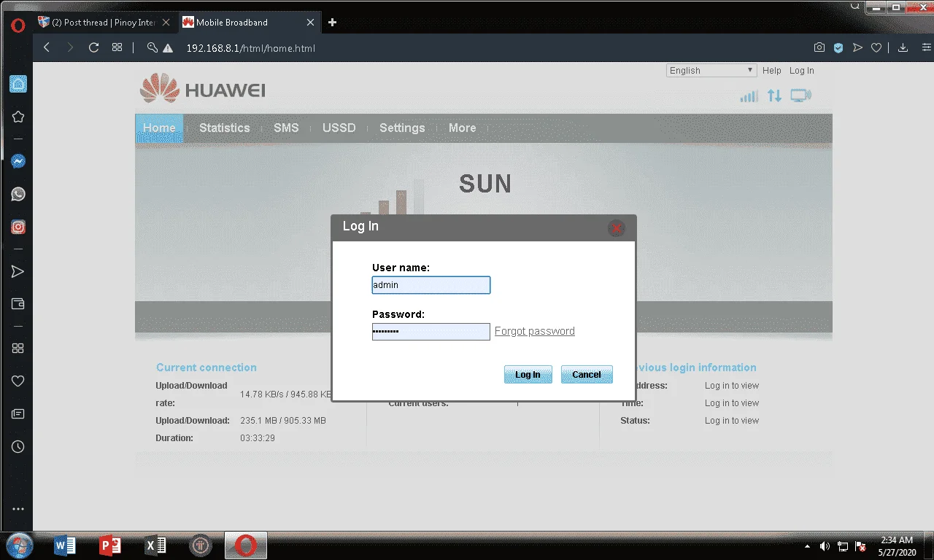934x560 pixels.
Task: Launch Word from the taskbar
Action: [x=65, y=545]
